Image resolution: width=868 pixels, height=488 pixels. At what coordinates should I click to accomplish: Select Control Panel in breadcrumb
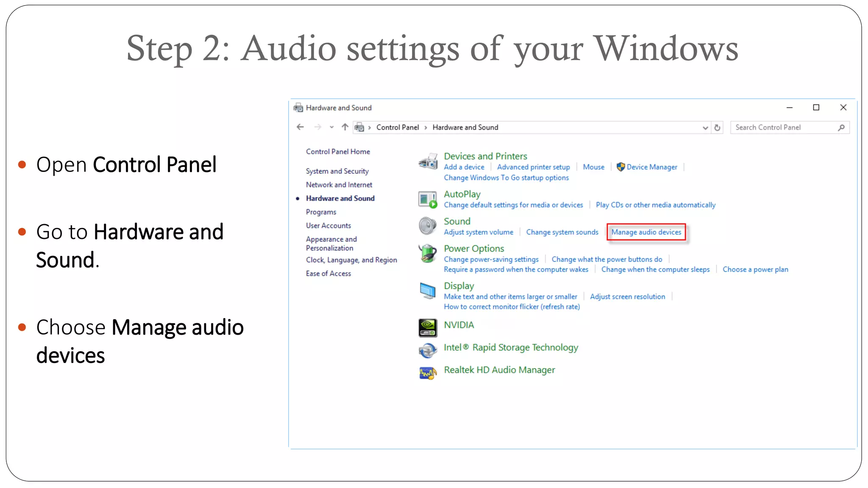(397, 128)
